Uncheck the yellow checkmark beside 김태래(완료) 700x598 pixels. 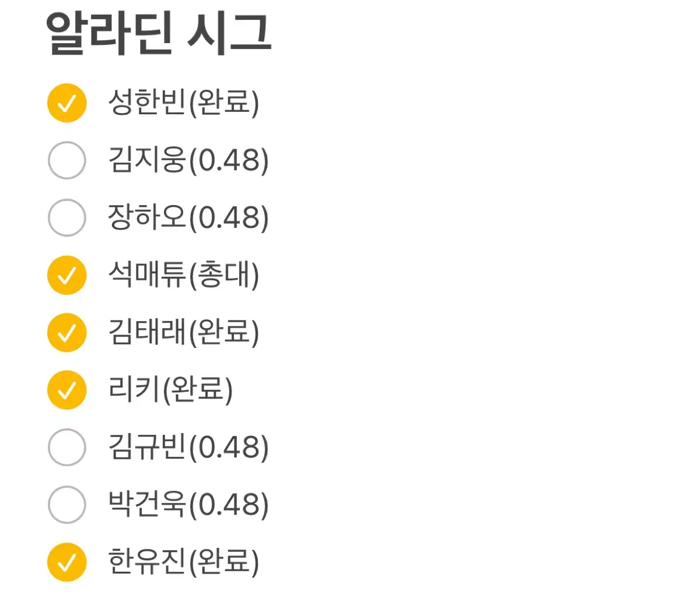tap(66, 332)
